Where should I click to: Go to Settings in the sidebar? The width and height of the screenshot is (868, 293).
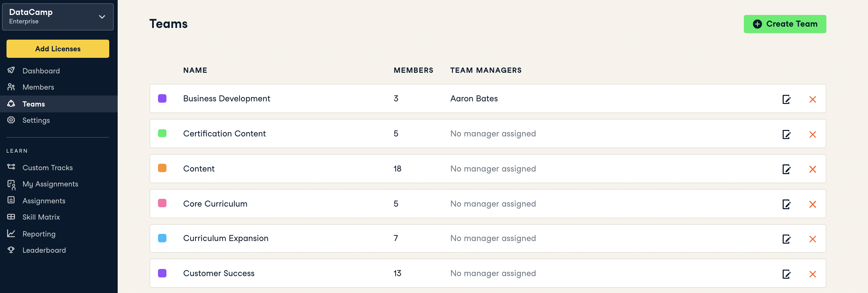[36, 120]
